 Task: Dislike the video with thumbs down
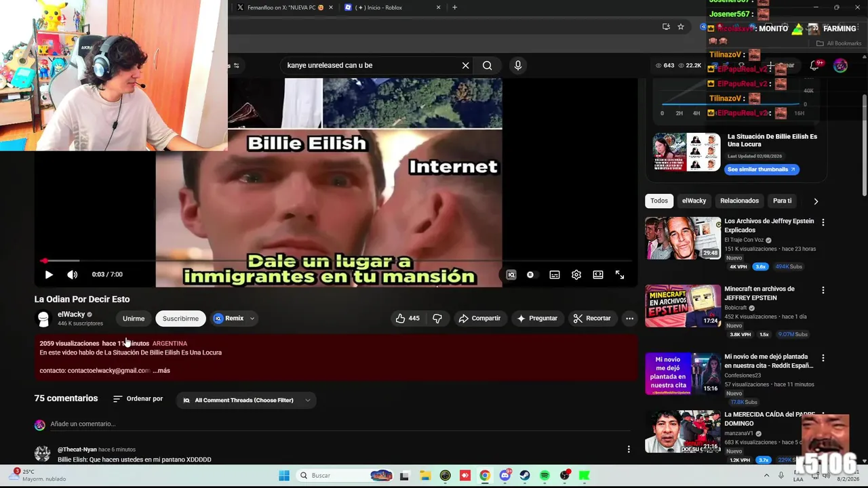[437, 319]
